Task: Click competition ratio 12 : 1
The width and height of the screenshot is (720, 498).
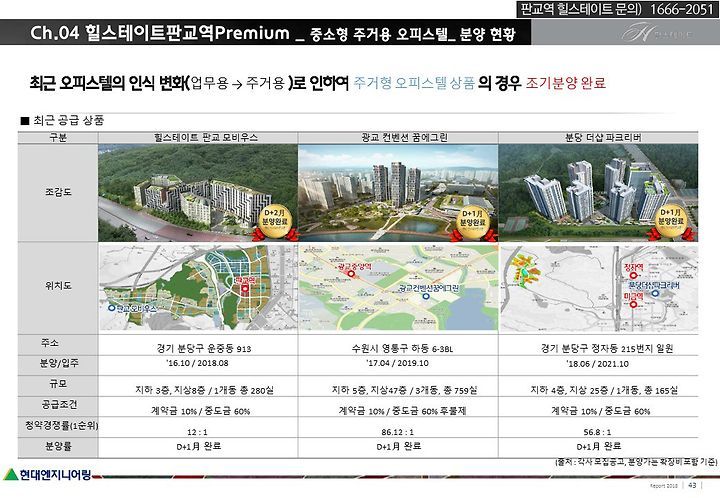Action: coord(197,432)
